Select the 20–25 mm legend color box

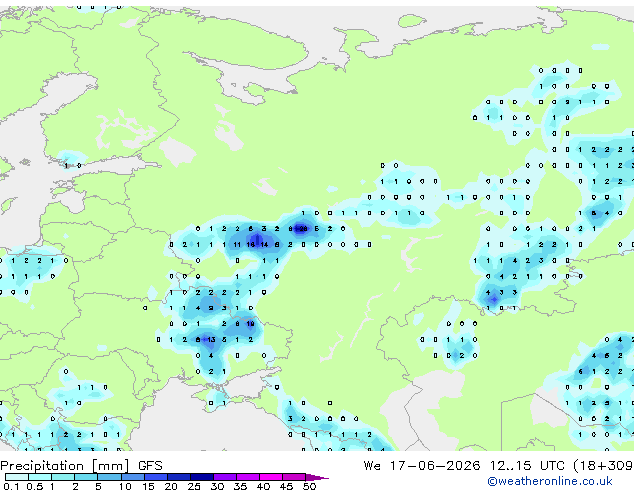(x=178, y=477)
